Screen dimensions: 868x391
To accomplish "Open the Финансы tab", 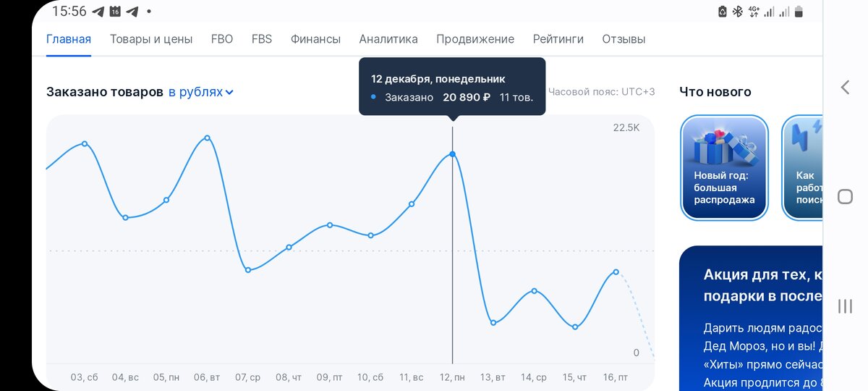I will click(x=315, y=39).
